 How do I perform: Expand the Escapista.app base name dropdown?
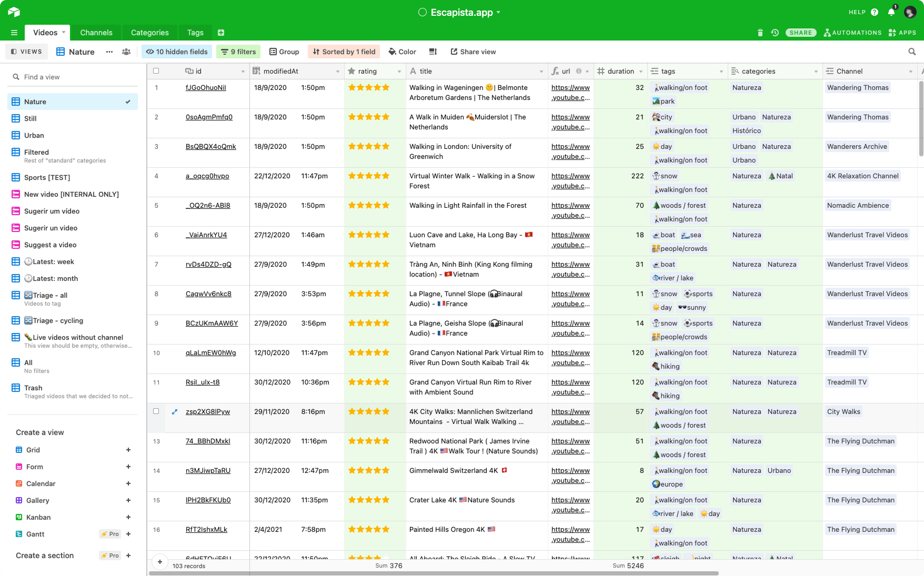tap(498, 12)
